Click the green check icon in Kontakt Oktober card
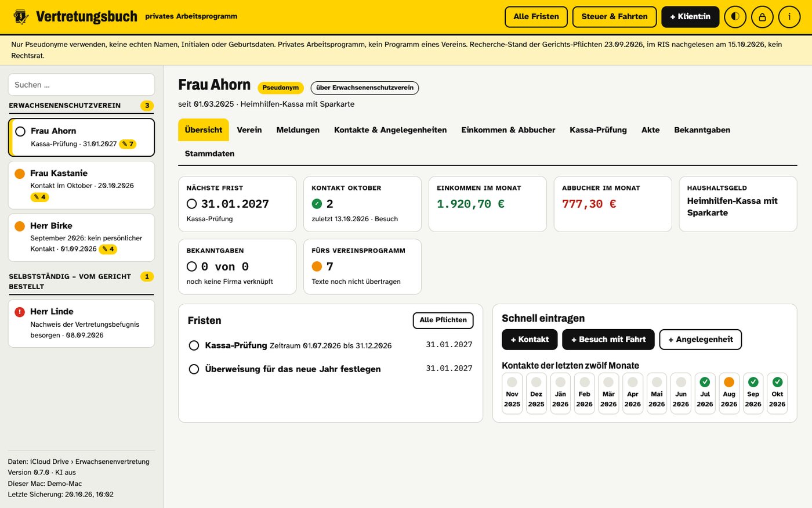 pos(317,204)
